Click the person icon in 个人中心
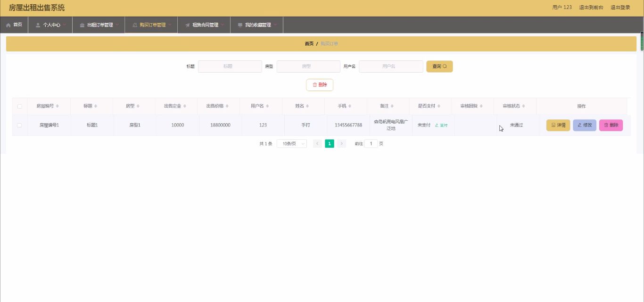Viewport: 644px width, 302px height. (x=38, y=25)
